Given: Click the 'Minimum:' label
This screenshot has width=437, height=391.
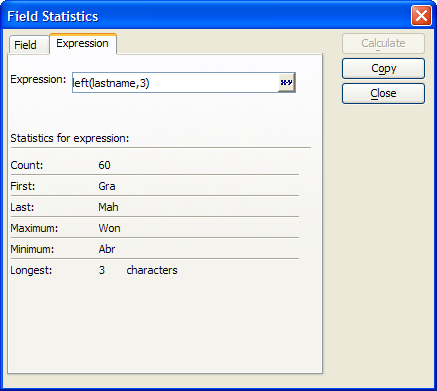Looking at the screenshot, I should point(32,249).
